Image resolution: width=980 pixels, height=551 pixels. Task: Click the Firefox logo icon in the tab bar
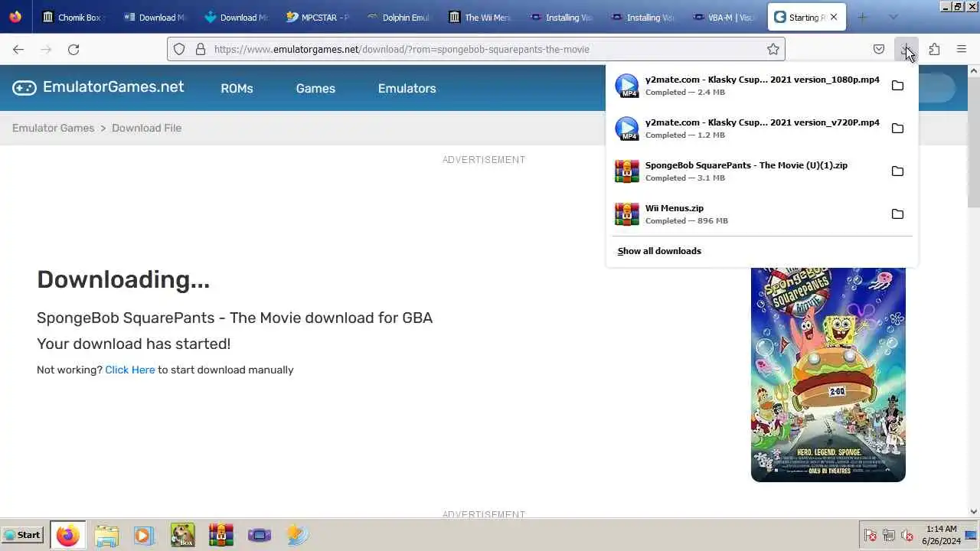click(15, 17)
